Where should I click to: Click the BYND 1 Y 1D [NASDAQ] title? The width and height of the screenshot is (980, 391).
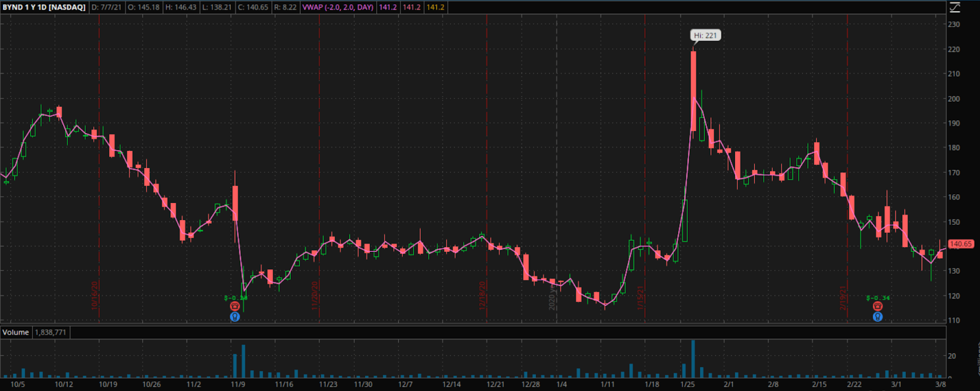click(x=44, y=7)
